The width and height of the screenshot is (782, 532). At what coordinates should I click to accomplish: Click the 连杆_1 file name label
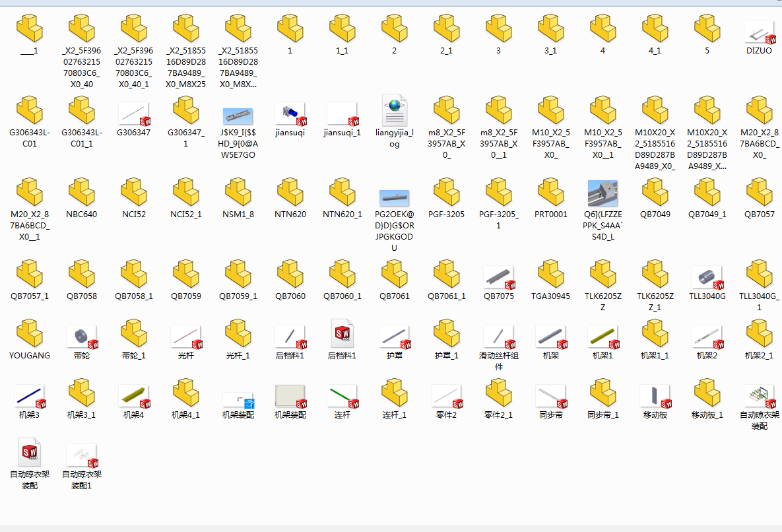394,415
